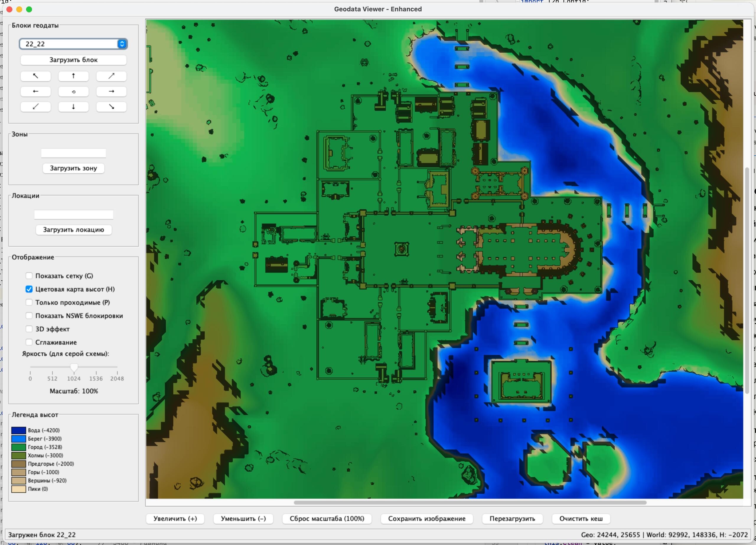Click Загрузить блок button
Screen dimensions: 756x545
coord(73,60)
